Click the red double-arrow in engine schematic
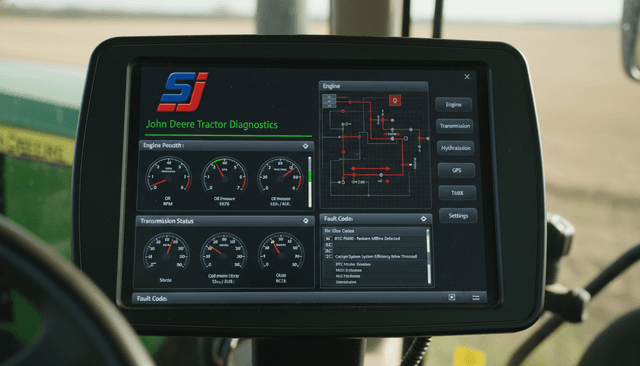Viewport: 640px width, 366px height. coord(370,168)
